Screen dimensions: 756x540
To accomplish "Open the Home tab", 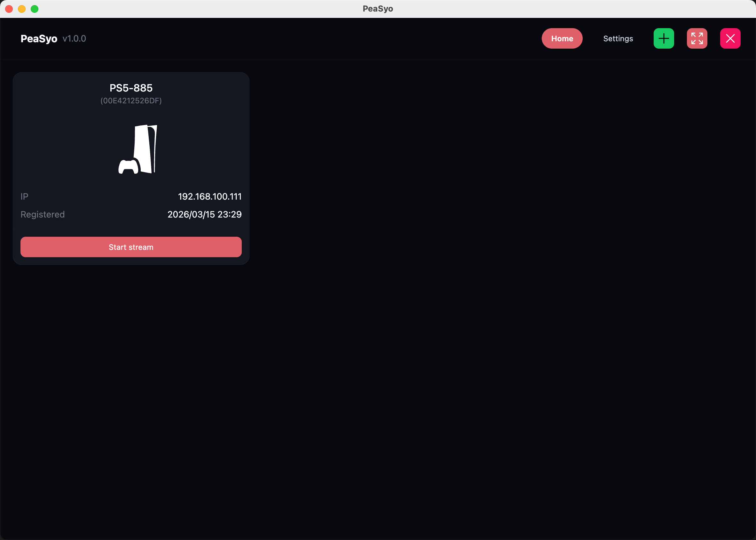I will click(x=562, y=39).
